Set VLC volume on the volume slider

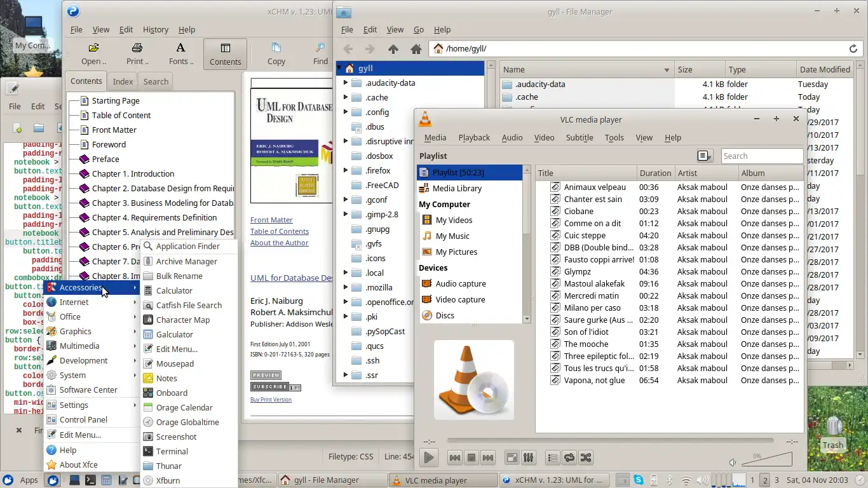[x=768, y=459]
